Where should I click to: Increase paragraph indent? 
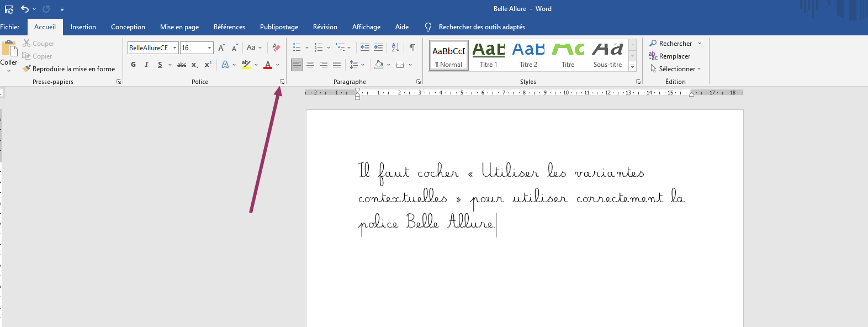click(x=378, y=48)
